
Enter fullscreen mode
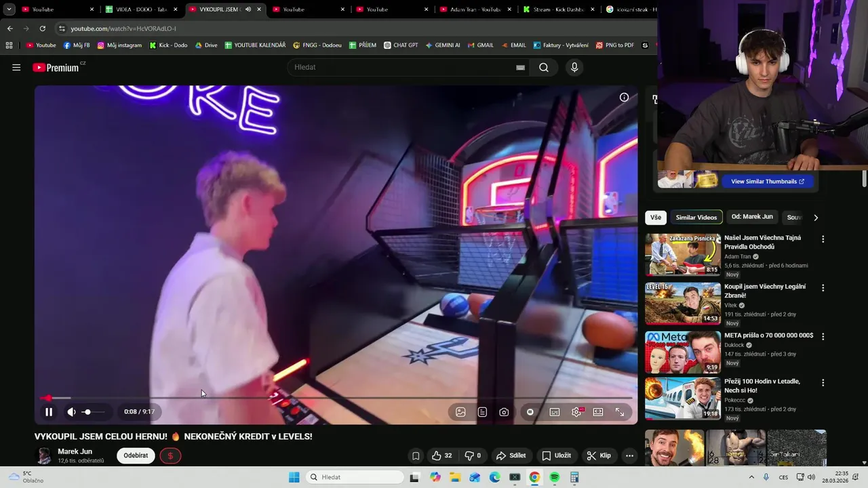coord(620,411)
